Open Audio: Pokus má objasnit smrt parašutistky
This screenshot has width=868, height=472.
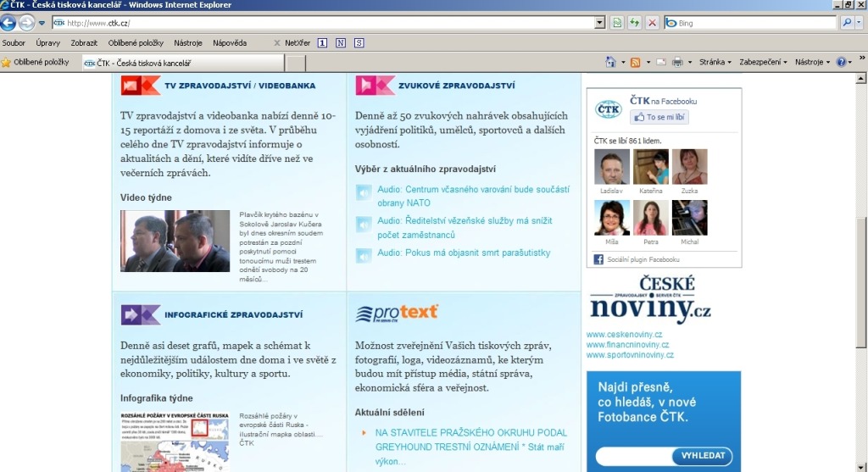coord(464,253)
